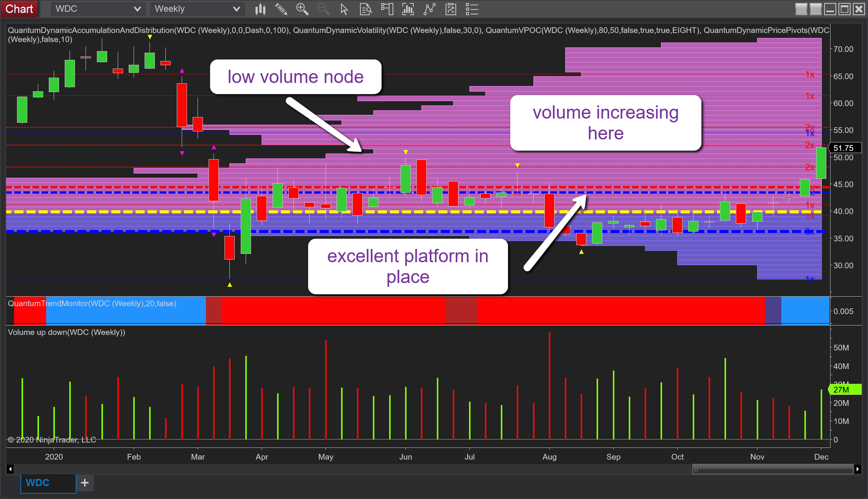
Task: Select the drawing tools pencil icon
Action: [x=281, y=9]
